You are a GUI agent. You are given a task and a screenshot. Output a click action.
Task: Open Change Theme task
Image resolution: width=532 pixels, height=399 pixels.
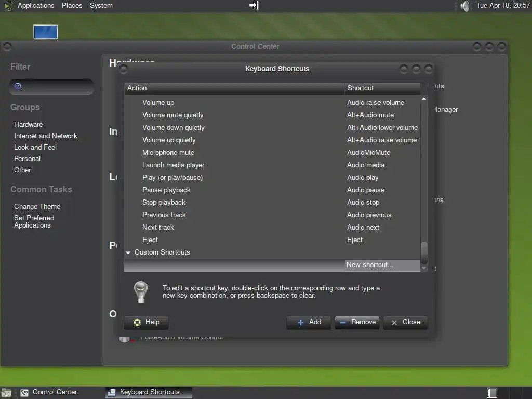37,207
